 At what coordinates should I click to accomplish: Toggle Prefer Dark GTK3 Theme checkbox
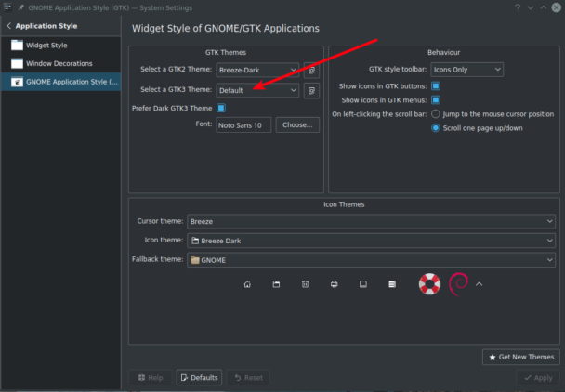point(221,108)
